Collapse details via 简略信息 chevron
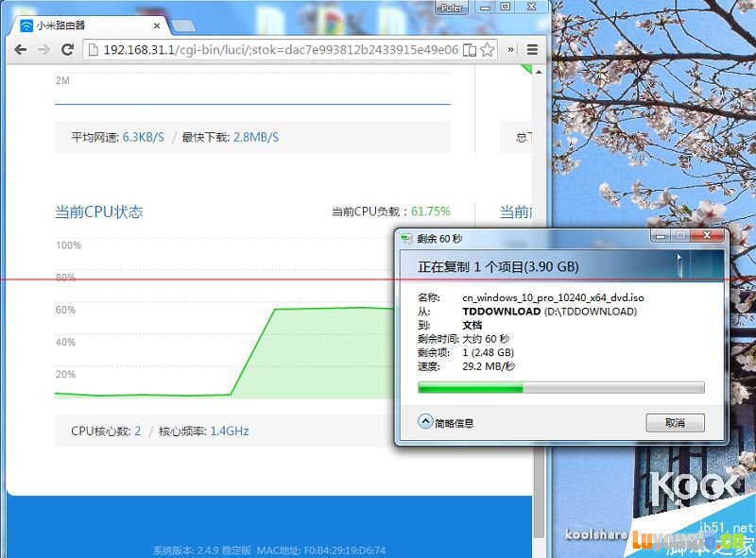The height and width of the screenshot is (558, 756). point(424,422)
